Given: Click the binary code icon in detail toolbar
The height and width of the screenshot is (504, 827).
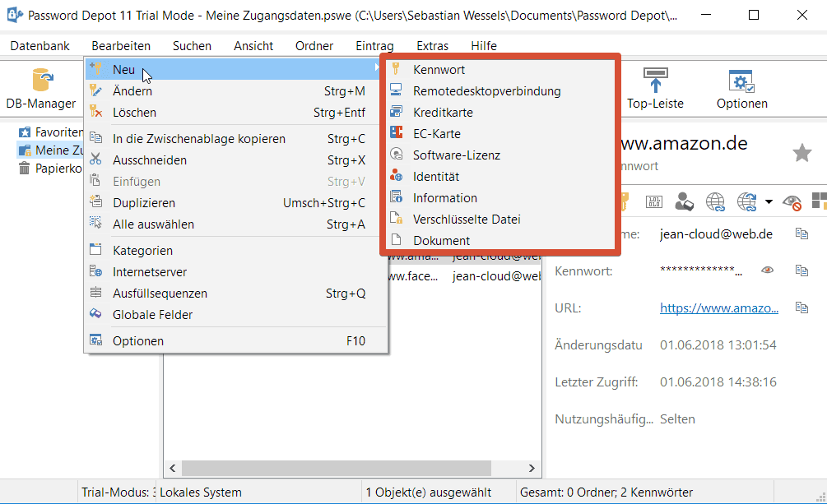Looking at the screenshot, I should pos(654,201).
